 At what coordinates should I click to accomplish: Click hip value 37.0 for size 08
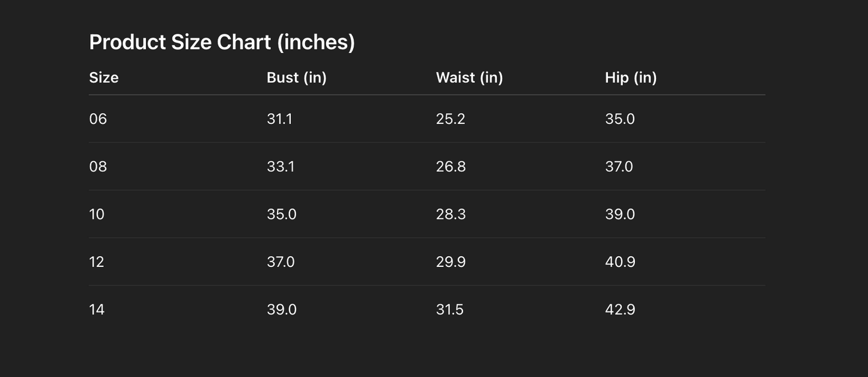619,167
